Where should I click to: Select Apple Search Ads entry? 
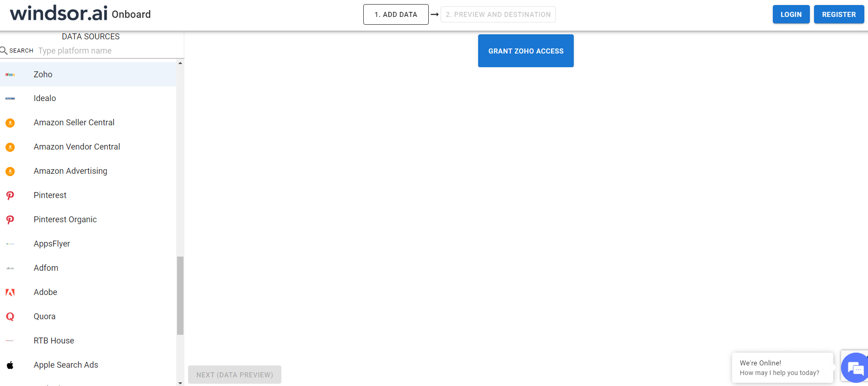[x=88, y=365]
